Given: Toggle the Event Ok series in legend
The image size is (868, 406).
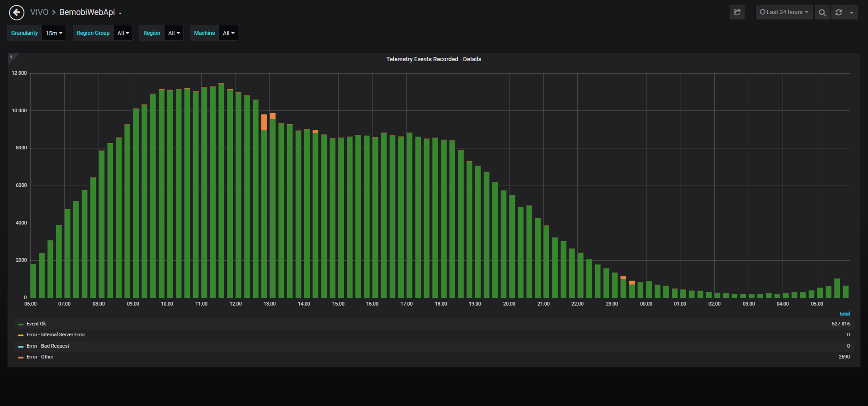Looking at the screenshot, I should click(36, 324).
